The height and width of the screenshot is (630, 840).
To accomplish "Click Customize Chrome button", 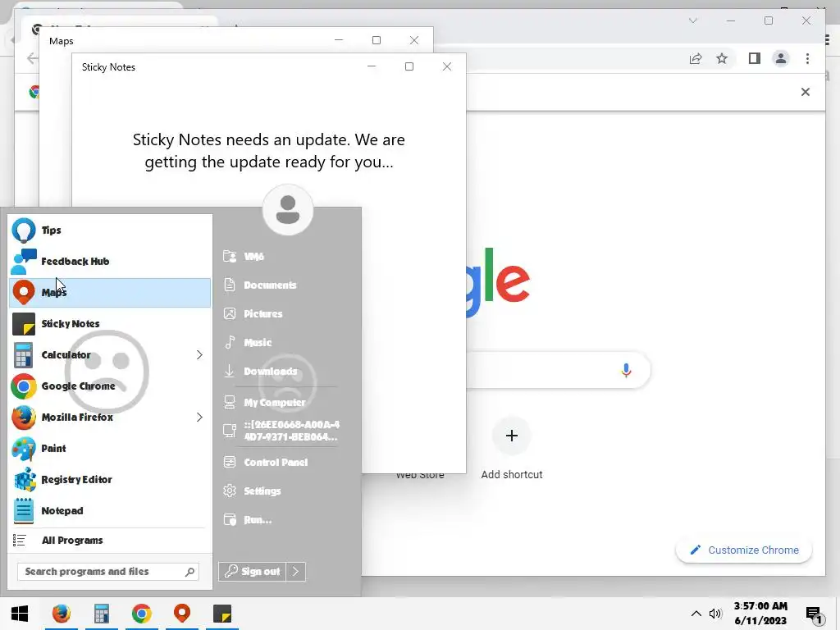I will coord(744,550).
